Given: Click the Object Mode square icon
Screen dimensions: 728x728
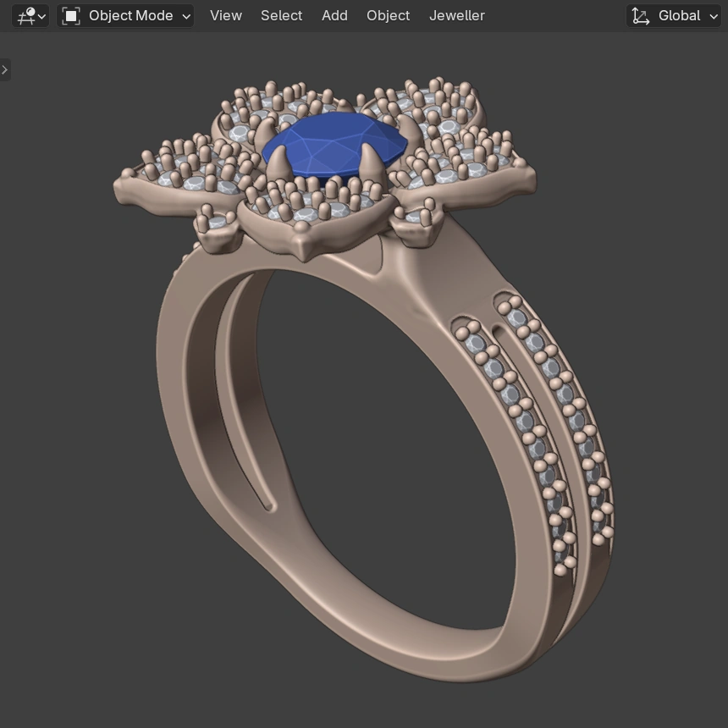Looking at the screenshot, I should (x=71, y=16).
